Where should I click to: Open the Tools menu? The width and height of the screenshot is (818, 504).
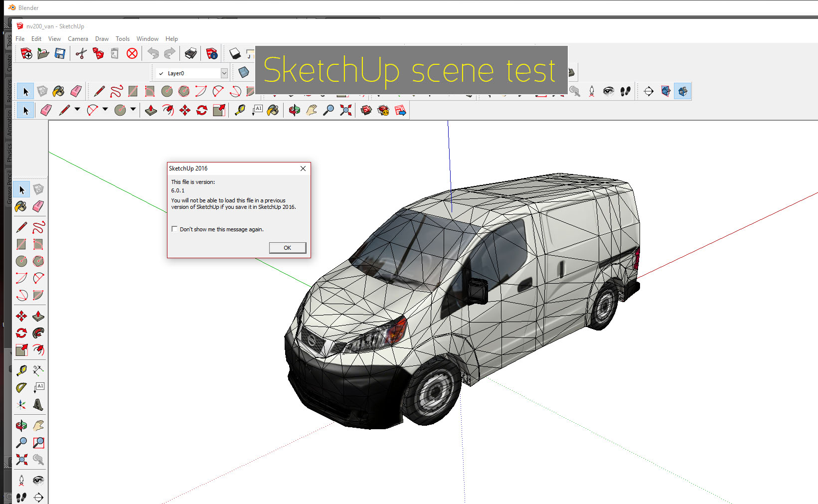tap(123, 39)
